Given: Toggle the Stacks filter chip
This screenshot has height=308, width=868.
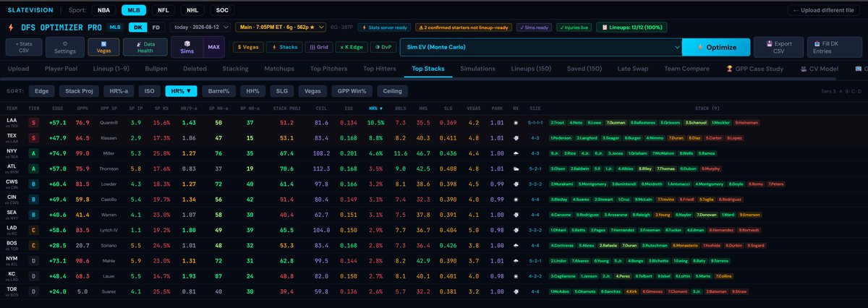Looking at the screenshot, I should 285,47.
